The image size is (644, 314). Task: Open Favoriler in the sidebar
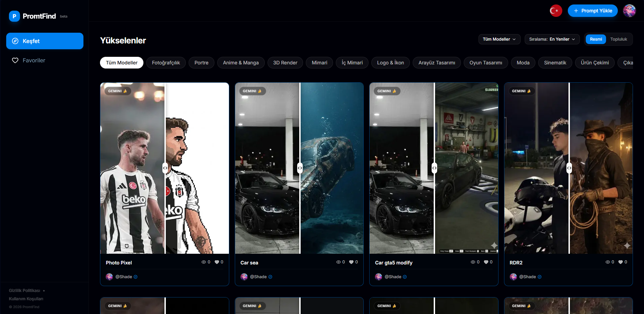click(45, 60)
